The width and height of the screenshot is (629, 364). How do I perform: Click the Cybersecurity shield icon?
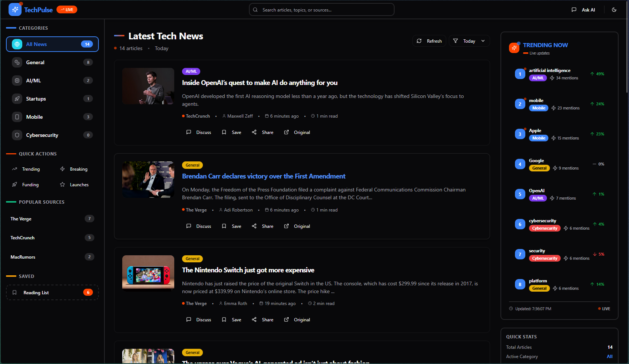[17, 135]
